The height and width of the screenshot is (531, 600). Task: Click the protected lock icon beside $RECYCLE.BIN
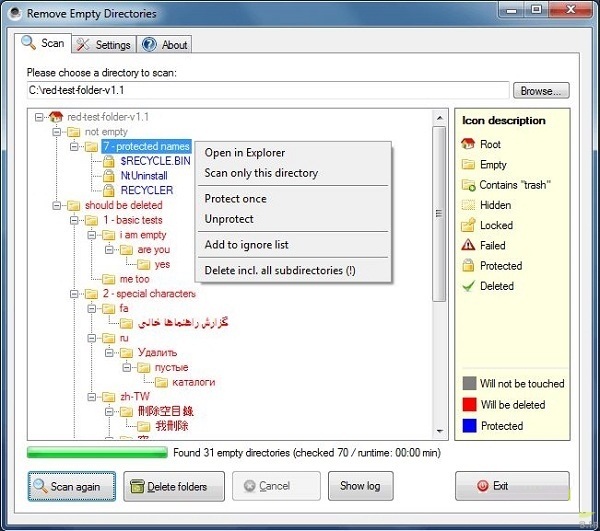pos(109,160)
